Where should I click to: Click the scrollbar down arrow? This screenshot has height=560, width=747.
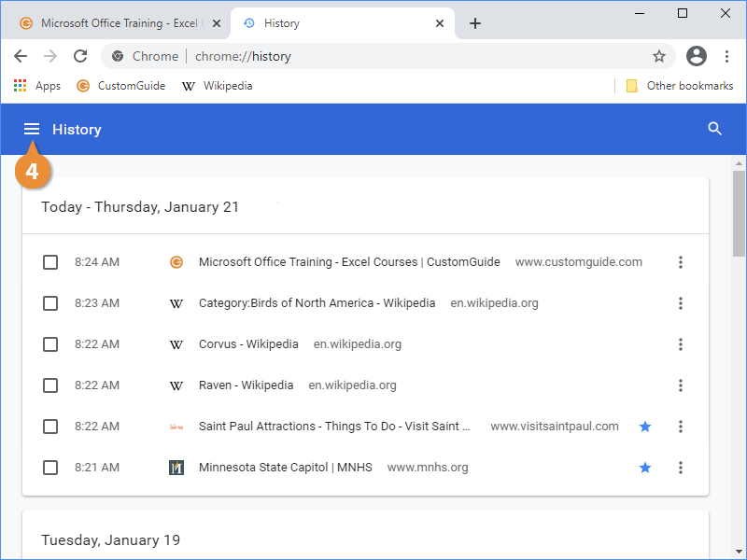[x=739, y=553]
